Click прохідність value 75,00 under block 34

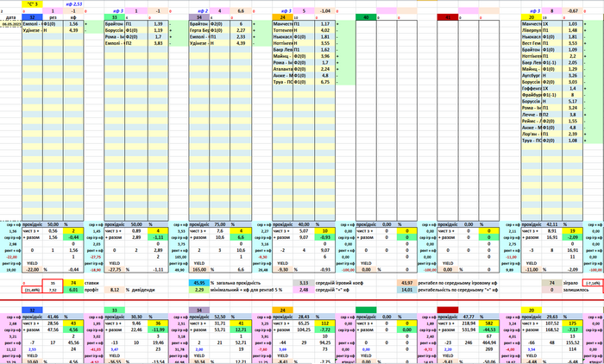220,224
